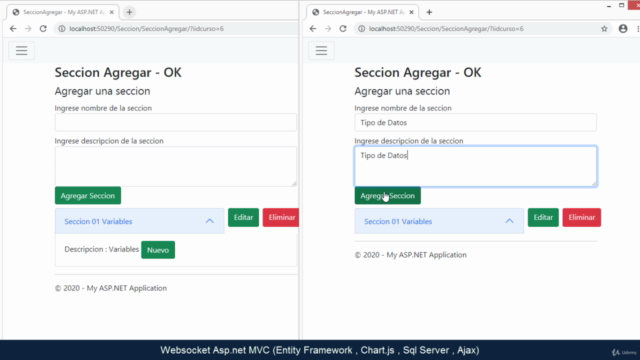This screenshot has width=640, height=360.
Task: Reload page in right browser window
Action: [x=343, y=29]
